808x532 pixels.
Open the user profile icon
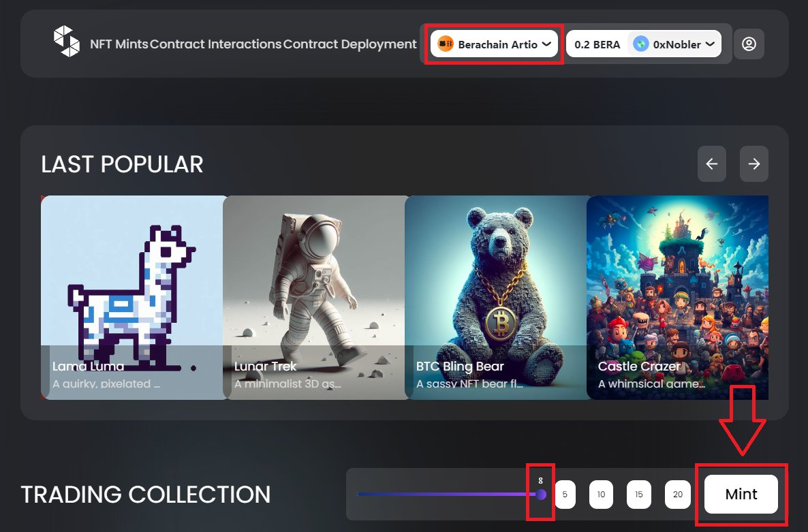[749, 44]
